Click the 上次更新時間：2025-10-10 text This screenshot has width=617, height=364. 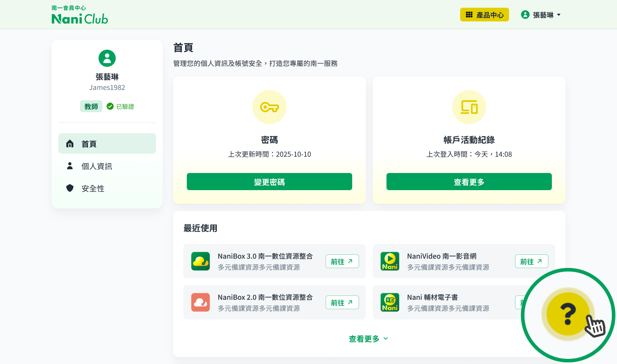point(270,154)
